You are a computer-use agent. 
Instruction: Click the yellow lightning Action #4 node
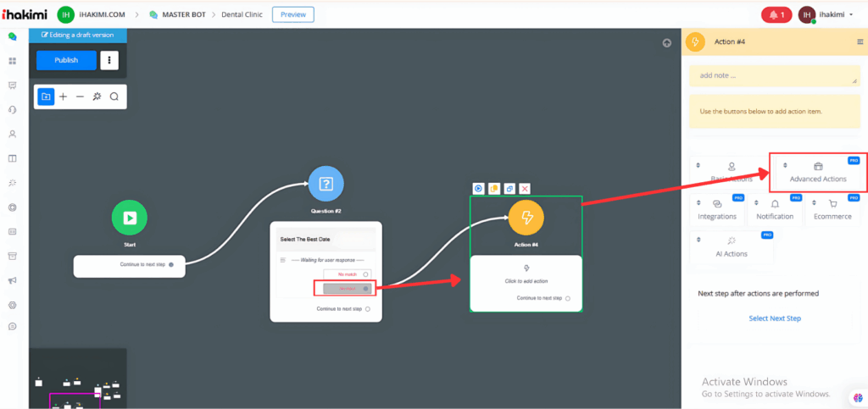[x=526, y=218]
